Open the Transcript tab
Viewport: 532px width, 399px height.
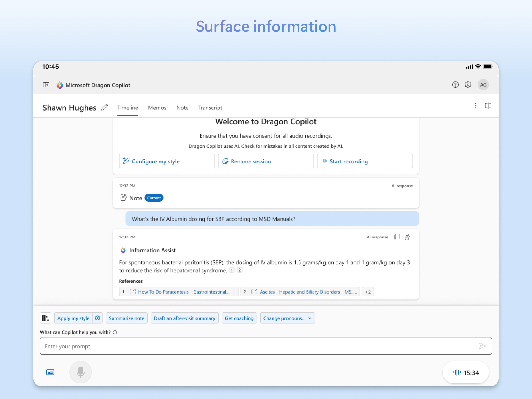point(210,108)
